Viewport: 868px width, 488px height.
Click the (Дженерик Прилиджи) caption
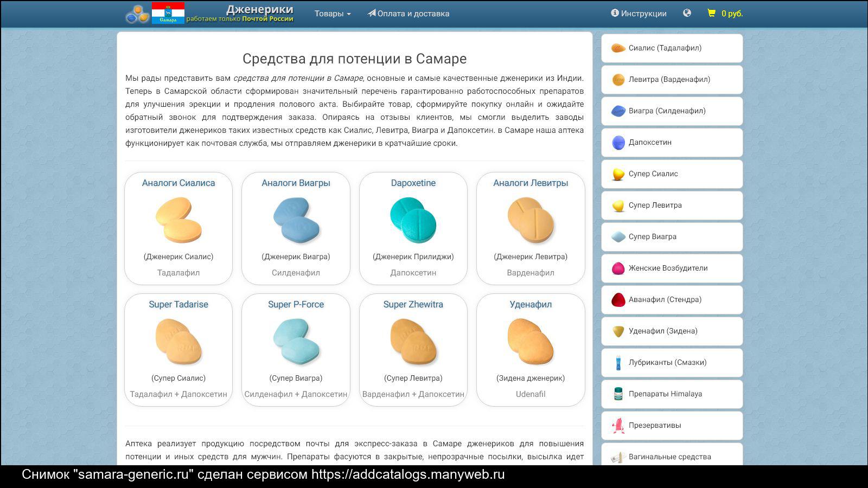[x=413, y=256]
